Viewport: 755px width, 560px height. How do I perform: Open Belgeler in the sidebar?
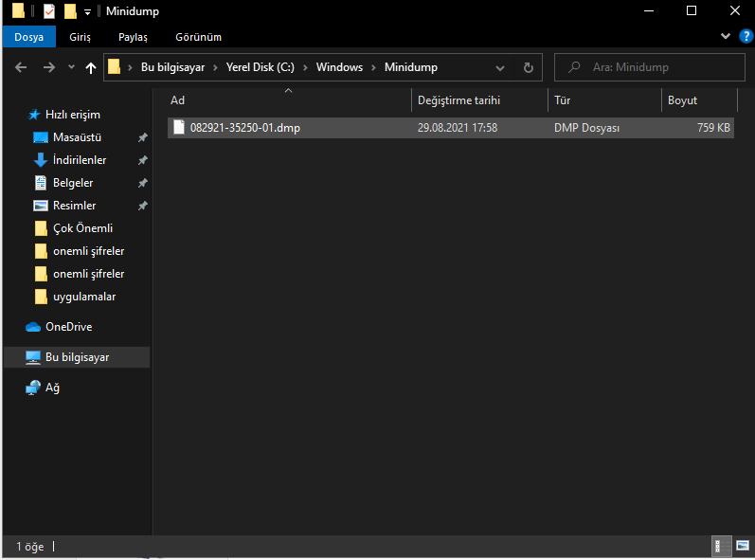[73, 183]
